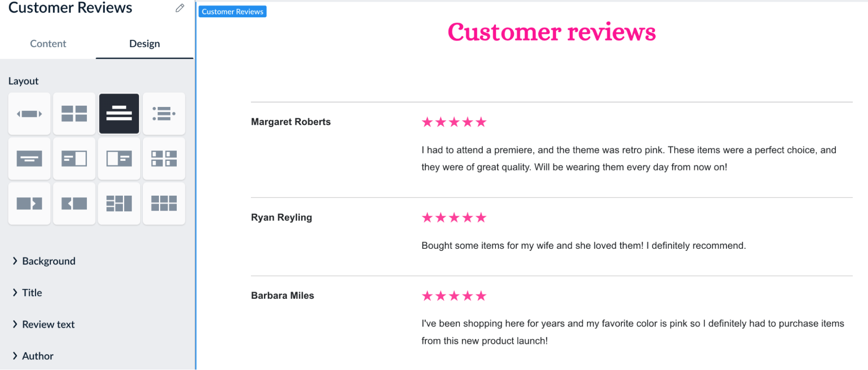
Task: Switch to the Design tab
Action: pyautogui.click(x=144, y=43)
